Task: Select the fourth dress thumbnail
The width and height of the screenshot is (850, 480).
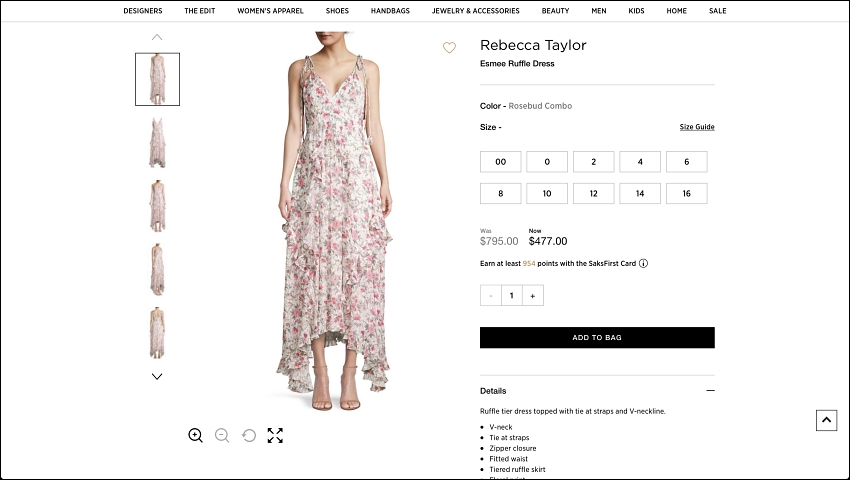Action: [157, 270]
